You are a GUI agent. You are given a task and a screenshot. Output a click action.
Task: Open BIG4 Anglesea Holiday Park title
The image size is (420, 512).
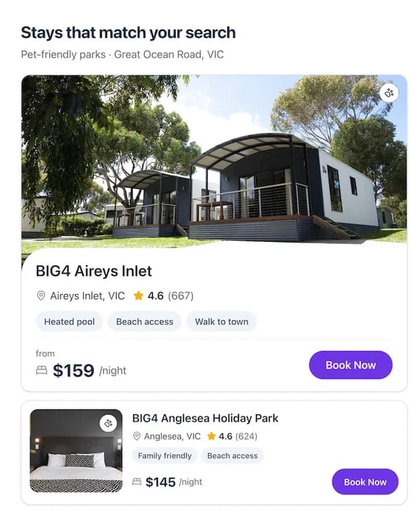point(205,418)
